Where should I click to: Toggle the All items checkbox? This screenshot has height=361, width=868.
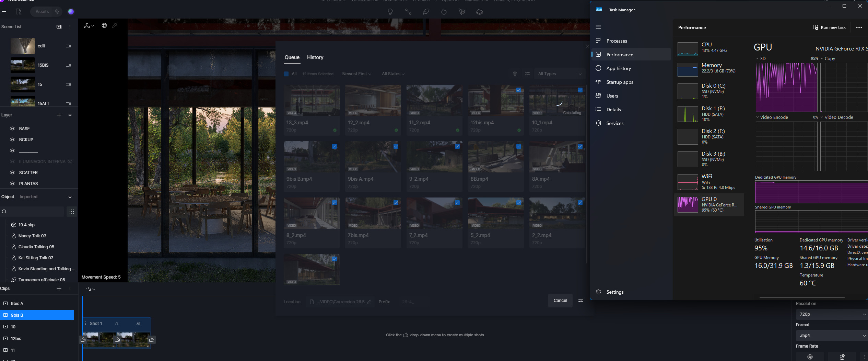286,74
